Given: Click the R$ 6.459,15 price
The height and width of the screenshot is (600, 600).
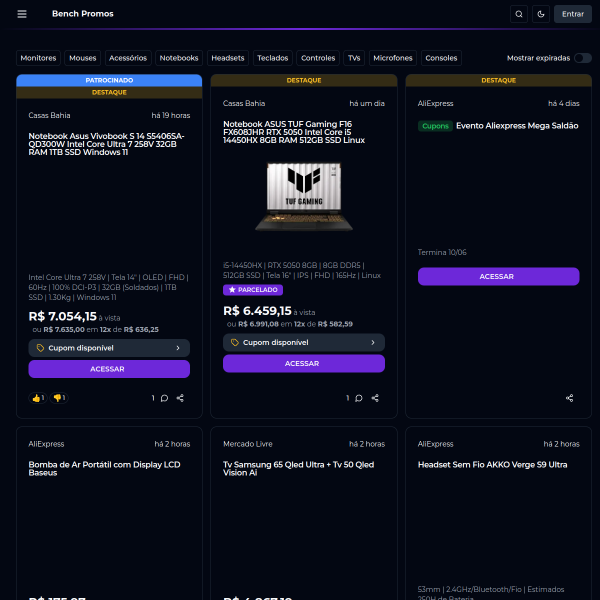Looking at the screenshot, I should (257, 311).
